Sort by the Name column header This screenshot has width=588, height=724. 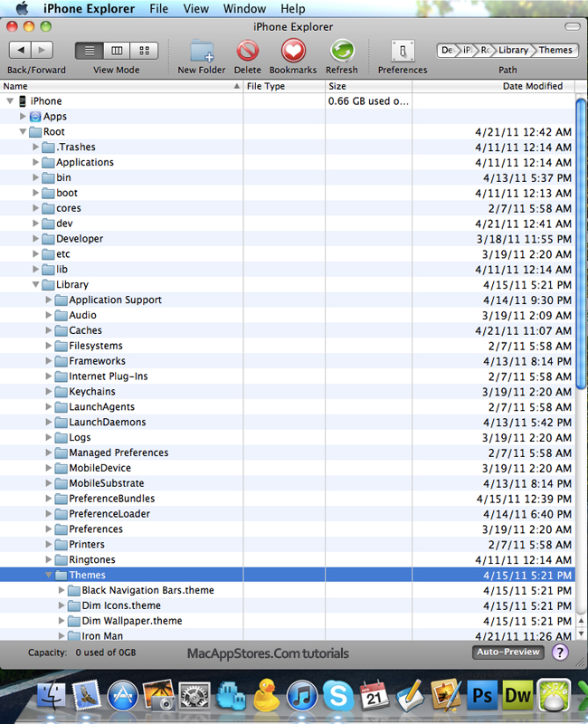(121, 86)
